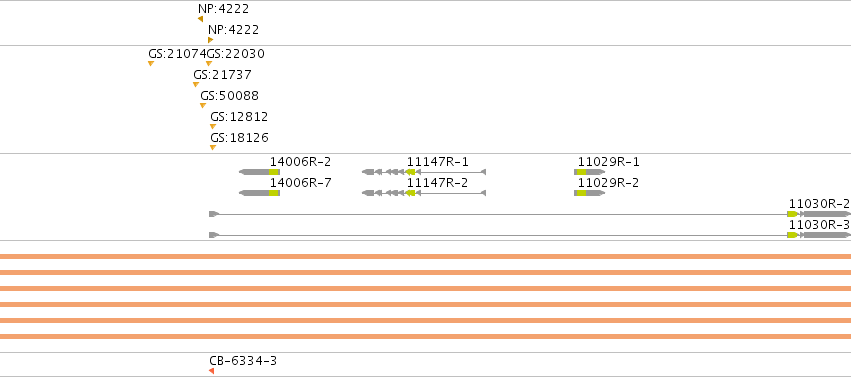The width and height of the screenshot is (851, 377).
Task: Click the 11030R-2 label
Action: click(x=819, y=204)
